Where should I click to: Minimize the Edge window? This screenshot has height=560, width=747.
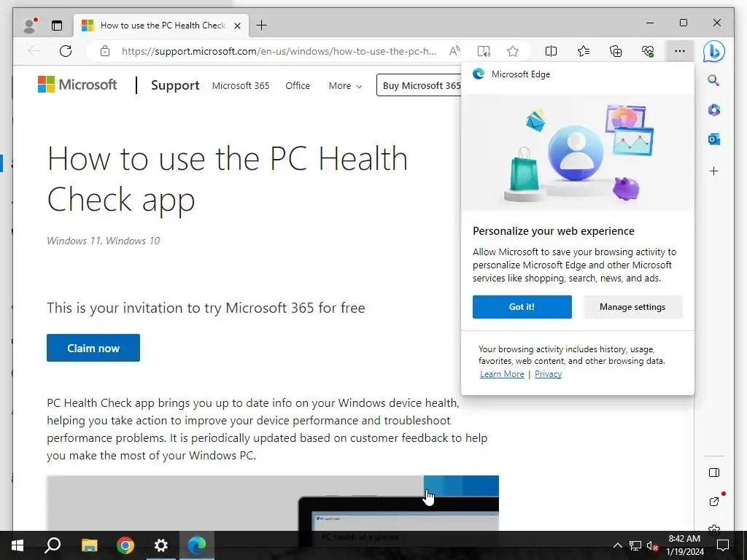tap(650, 23)
